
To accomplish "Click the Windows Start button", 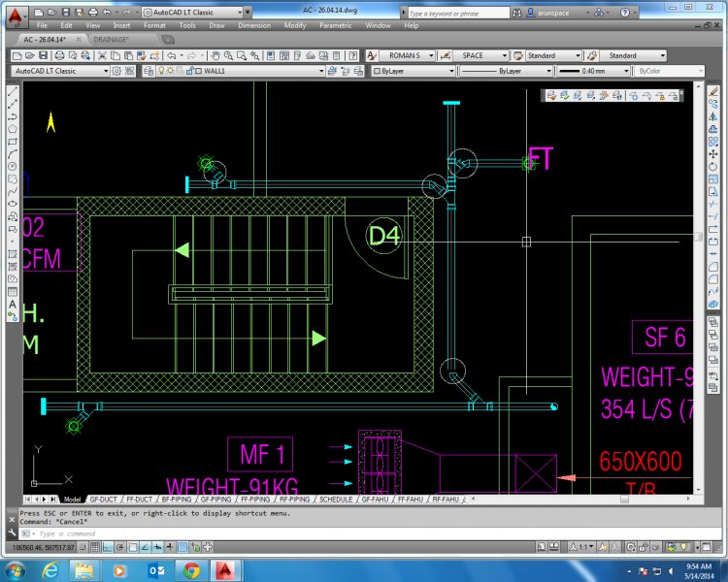I will tap(15, 570).
